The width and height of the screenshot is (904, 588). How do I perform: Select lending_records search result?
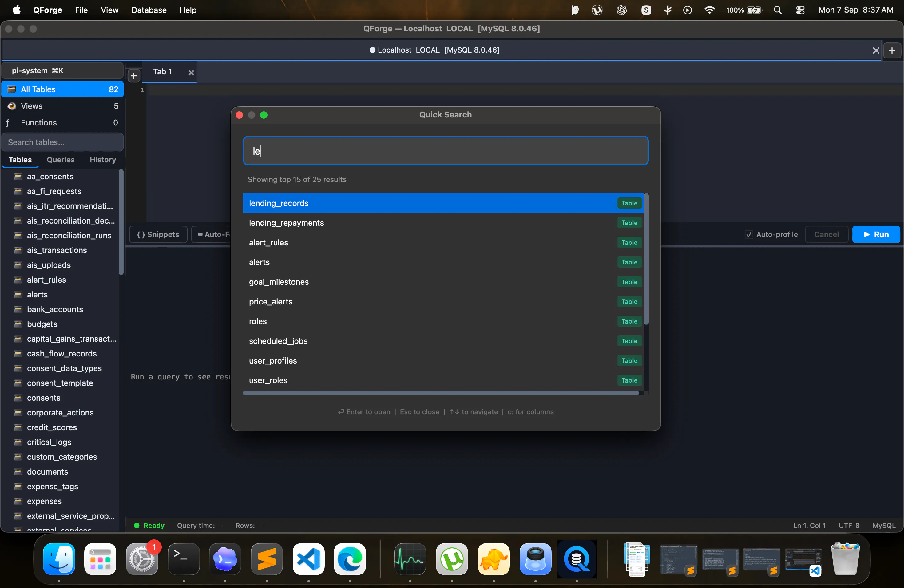pos(443,203)
